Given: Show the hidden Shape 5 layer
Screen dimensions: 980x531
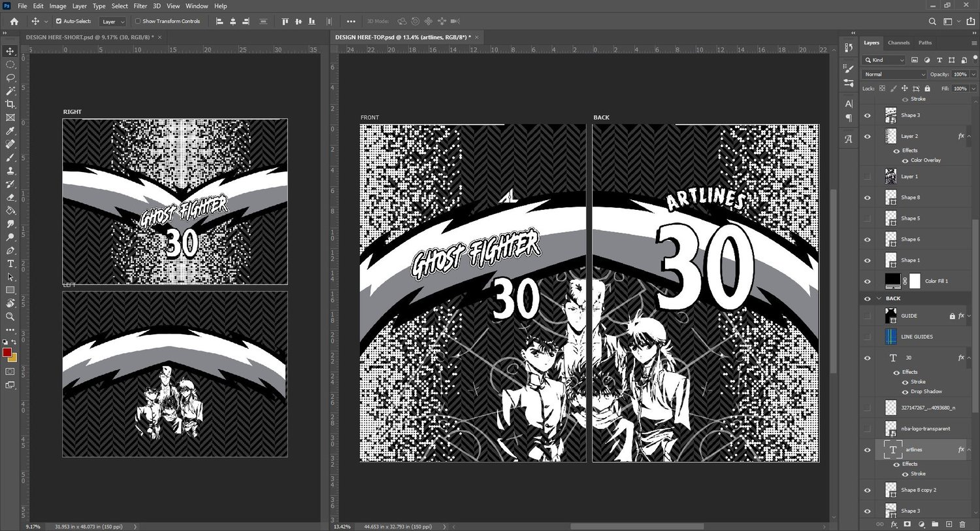Looking at the screenshot, I should pos(868,218).
